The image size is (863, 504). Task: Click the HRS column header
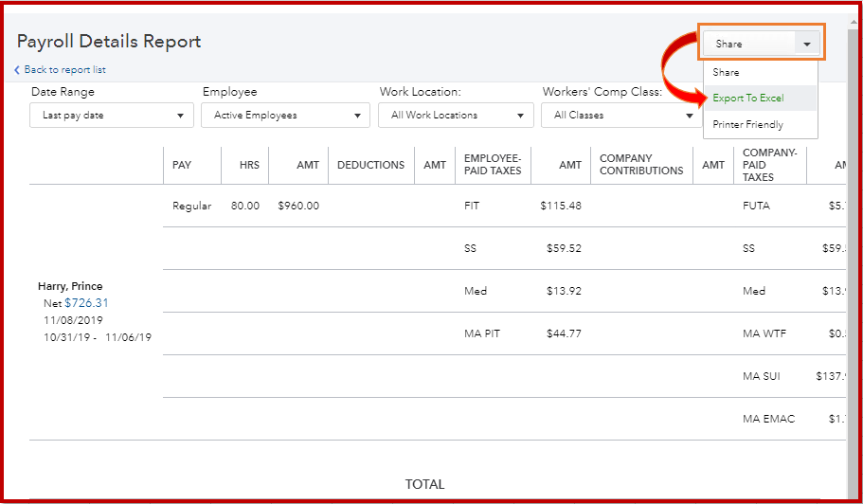[249, 165]
